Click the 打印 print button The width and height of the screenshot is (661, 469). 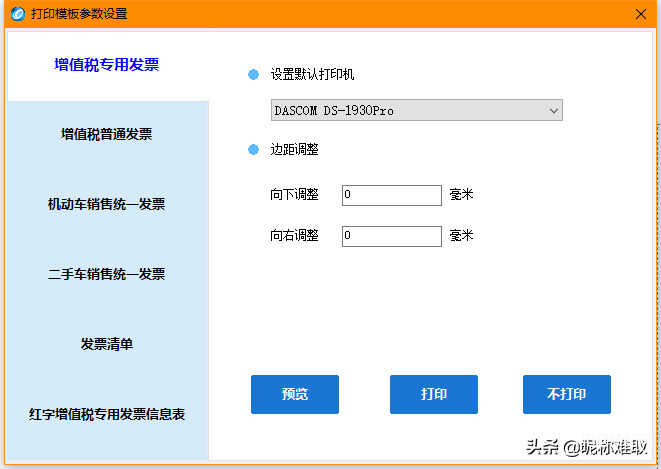coord(434,394)
